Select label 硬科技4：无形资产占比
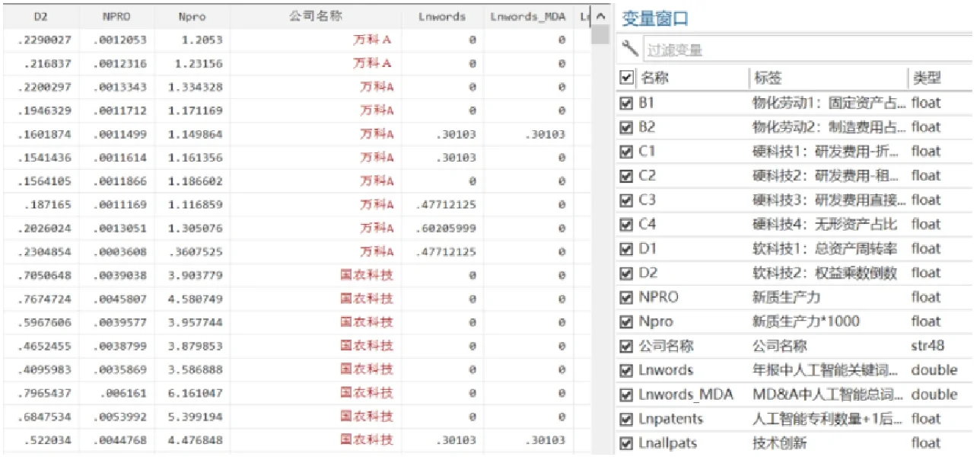The height and width of the screenshot is (457, 980). pos(824,225)
